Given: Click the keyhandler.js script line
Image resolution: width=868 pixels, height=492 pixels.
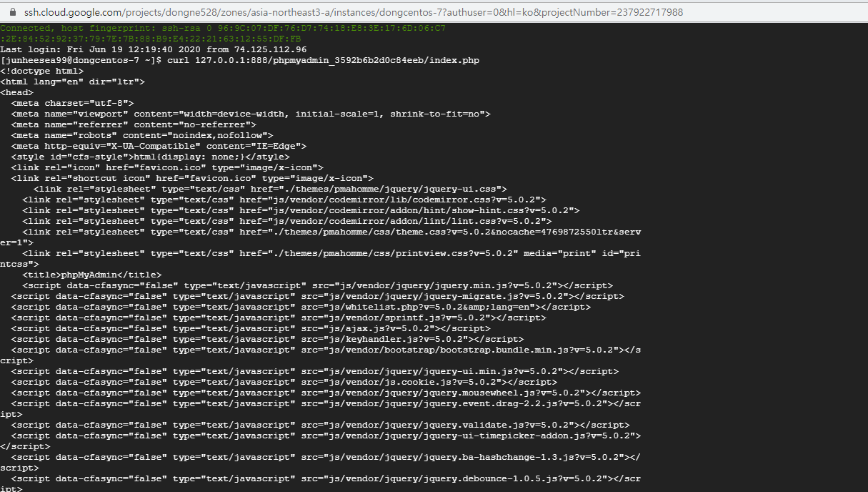Looking at the screenshot, I should [267, 339].
